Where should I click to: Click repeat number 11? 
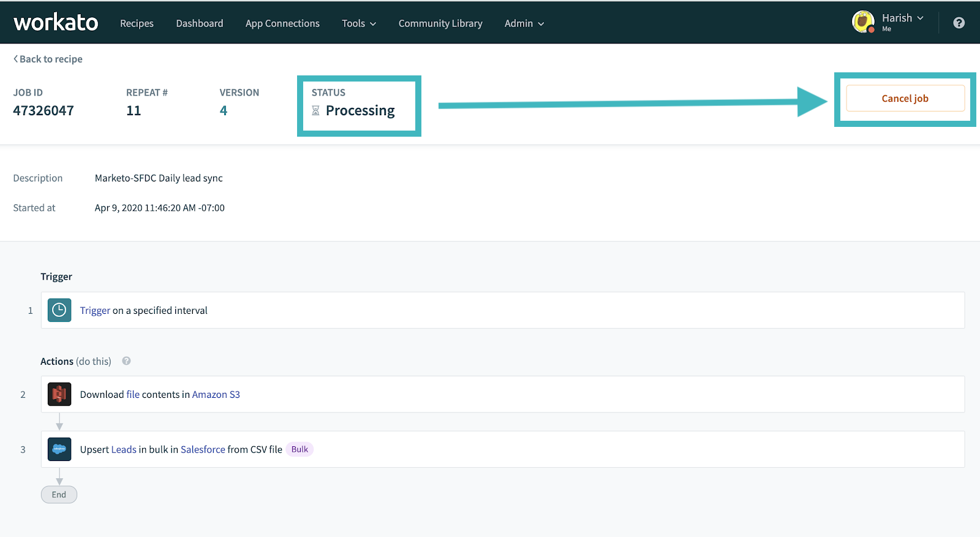pyautogui.click(x=134, y=111)
